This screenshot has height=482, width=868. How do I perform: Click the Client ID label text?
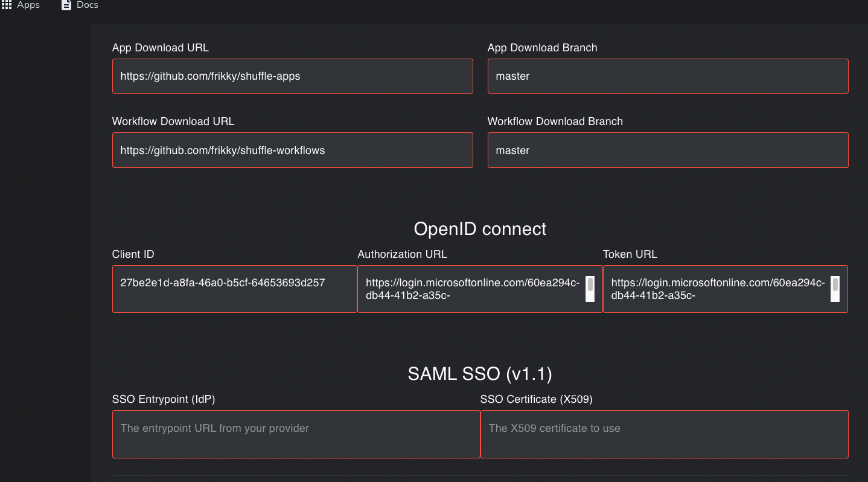[133, 254]
